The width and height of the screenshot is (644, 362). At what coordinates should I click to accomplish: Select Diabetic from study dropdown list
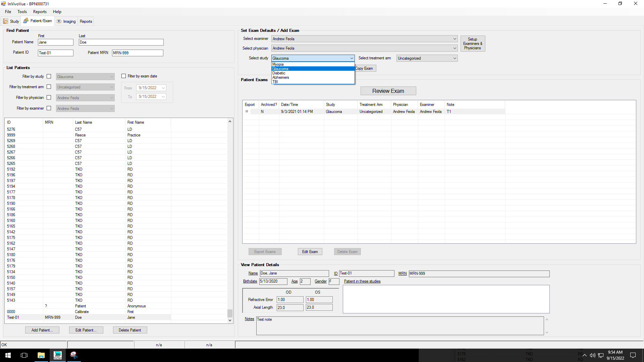[x=279, y=73]
